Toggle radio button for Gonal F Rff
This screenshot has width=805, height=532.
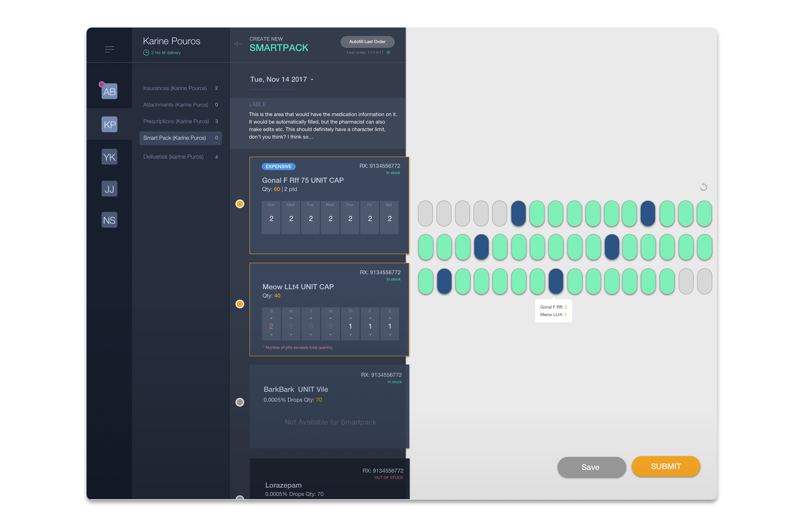(240, 204)
